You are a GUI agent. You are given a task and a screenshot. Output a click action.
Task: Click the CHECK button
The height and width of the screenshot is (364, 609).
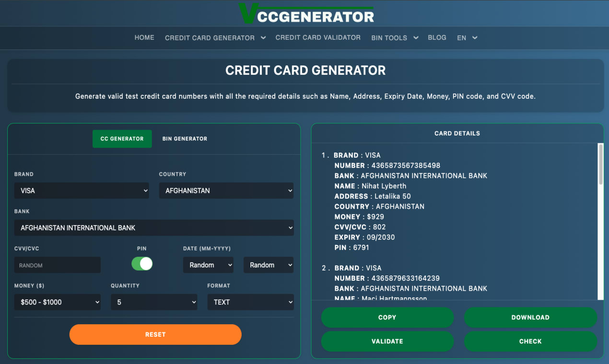(x=530, y=341)
